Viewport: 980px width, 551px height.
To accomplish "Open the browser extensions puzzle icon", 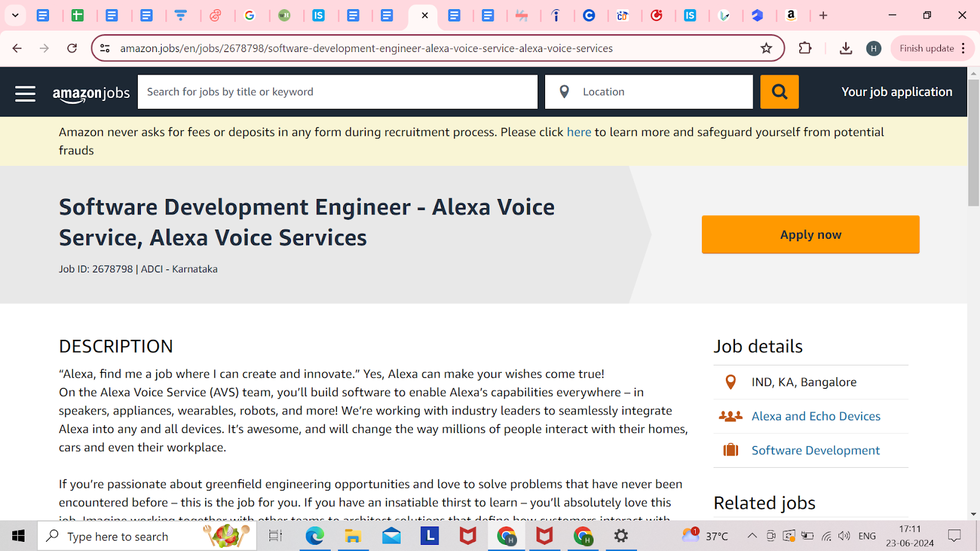I will [x=805, y=48].
